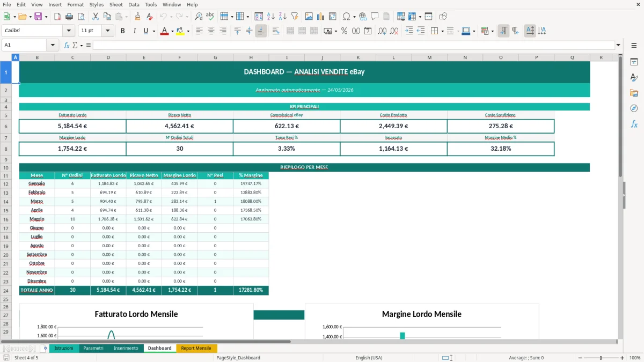The image size is (644, 362).
Task: Click the Insert Chart icon
Action: [320, 17]
